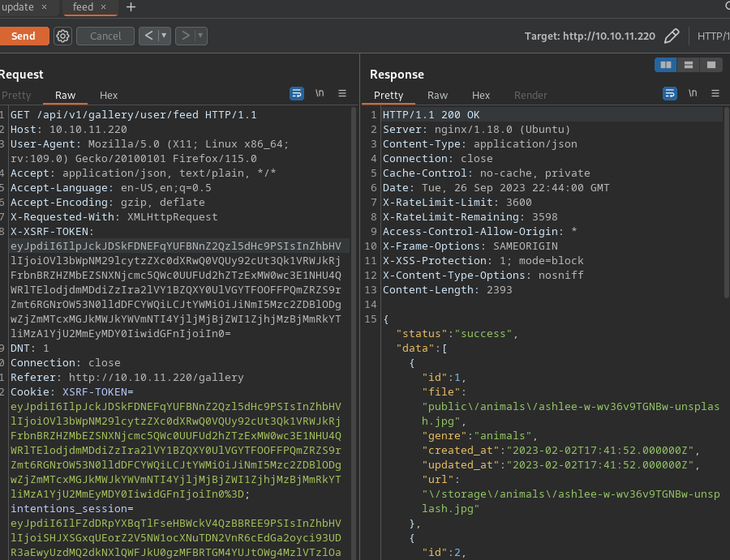Switch to the update repeater tab
730x560 pixels.
[x=17, y=7]
